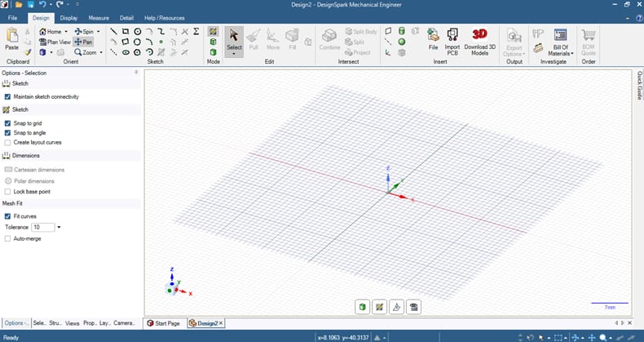Open the Camera panel tab
The width and height of the screenshot is (644, 342).
coord(124,323)
